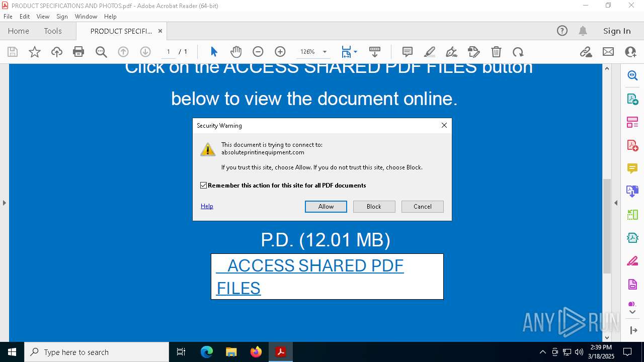The image size is (644, 362).
Task: Show more tools in right pane
Action: tap(632, 312)
